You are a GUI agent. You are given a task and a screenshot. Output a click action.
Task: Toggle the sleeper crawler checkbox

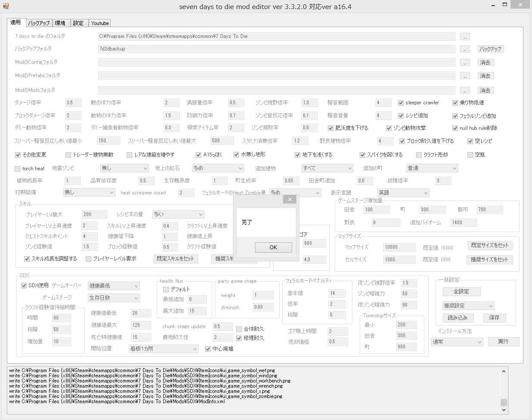point(401,103)
